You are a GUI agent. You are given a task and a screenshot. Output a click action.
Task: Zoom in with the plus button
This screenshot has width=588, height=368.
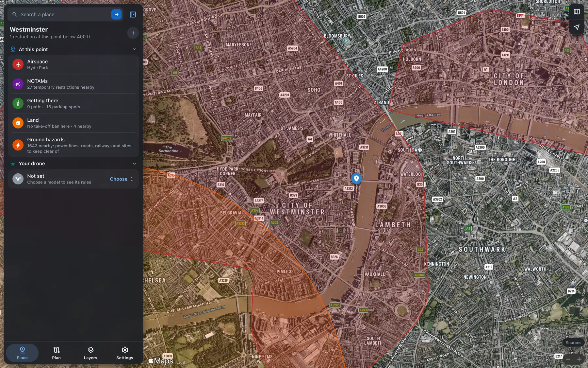pyautogui.click(x=579, y=359)
